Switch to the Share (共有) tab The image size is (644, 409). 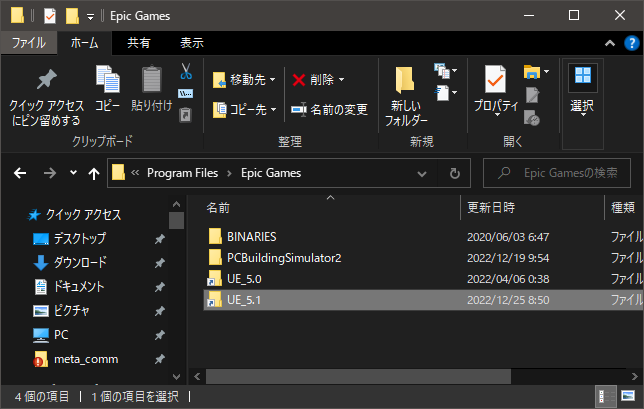click(x=139, y=43)
